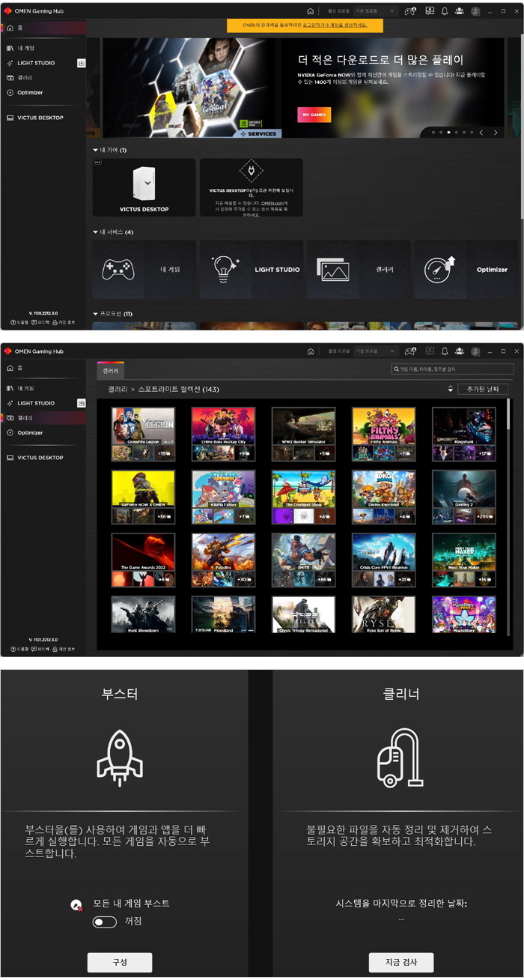The width and height of the screenshot is (524, 980).
Task: Toggle the sort direction arrows beside 추가된 날짜
Action: pyautogui.click(x=450, y=389)
